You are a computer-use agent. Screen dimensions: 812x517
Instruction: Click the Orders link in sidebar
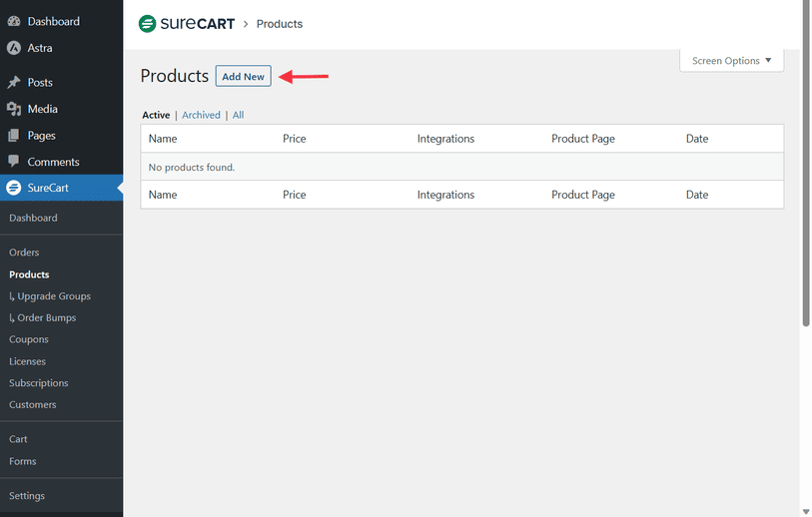(24, 253)
